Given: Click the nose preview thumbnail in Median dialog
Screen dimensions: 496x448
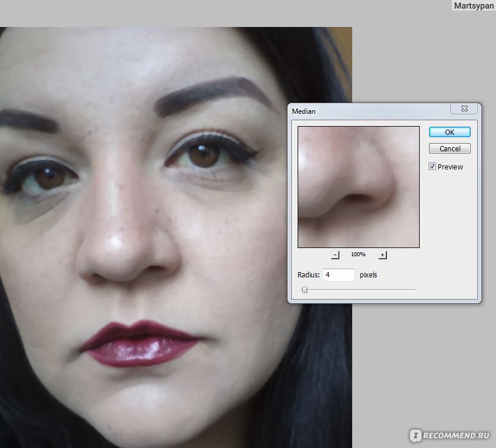Looking at the screenshot, I should click(x=359, y=187).
